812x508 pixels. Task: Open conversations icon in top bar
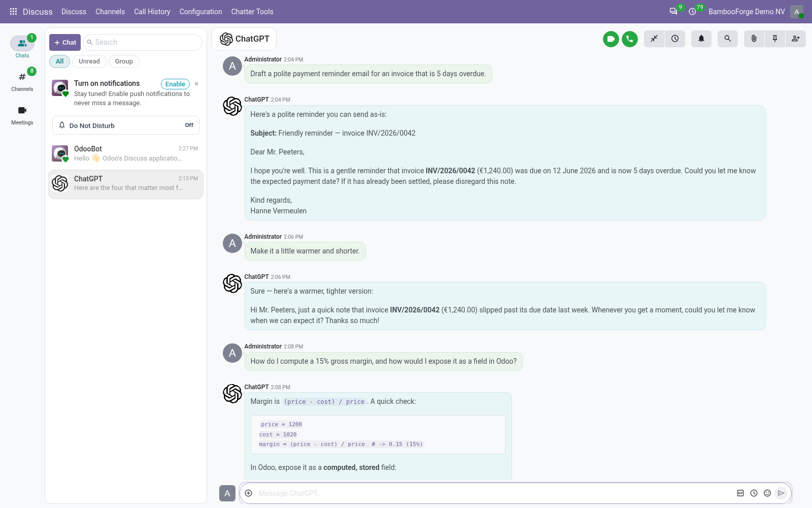[x=674, y=11]
